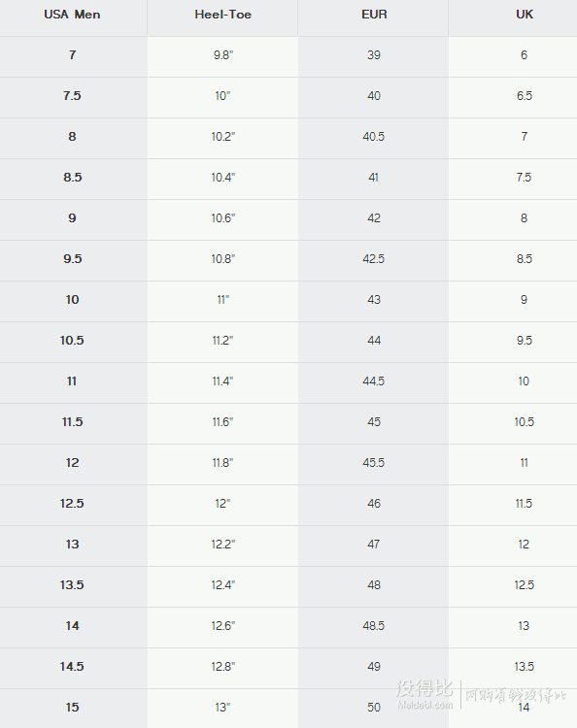This screenshot has height=728, width=577.
Task: Click UK size 13.5 cell
Action: 524,667
